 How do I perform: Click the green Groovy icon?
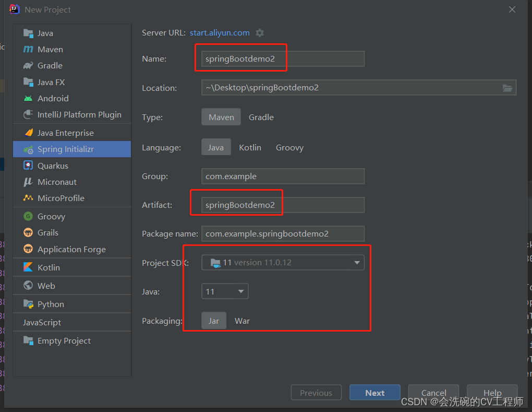[28, 216]
